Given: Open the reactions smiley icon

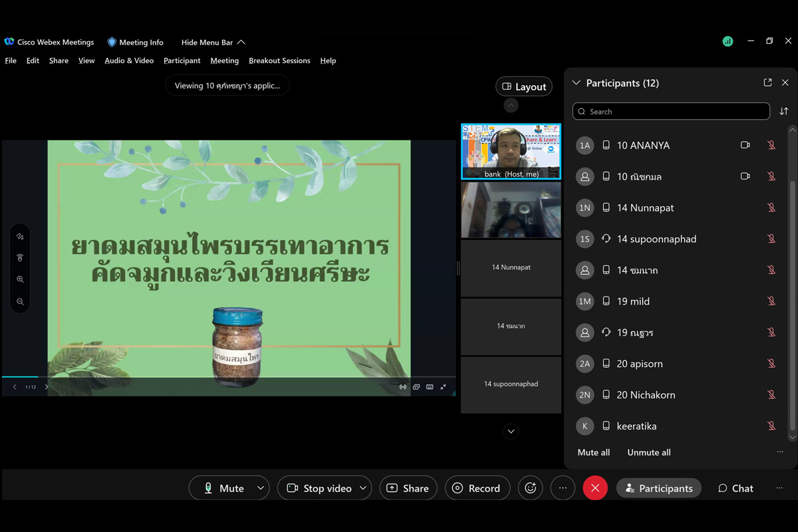Looking at the screenshot, I should pos(530,488).
